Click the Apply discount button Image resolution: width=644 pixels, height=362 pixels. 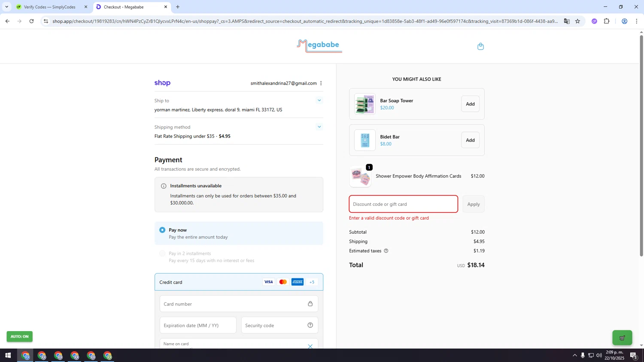[474, 204]
